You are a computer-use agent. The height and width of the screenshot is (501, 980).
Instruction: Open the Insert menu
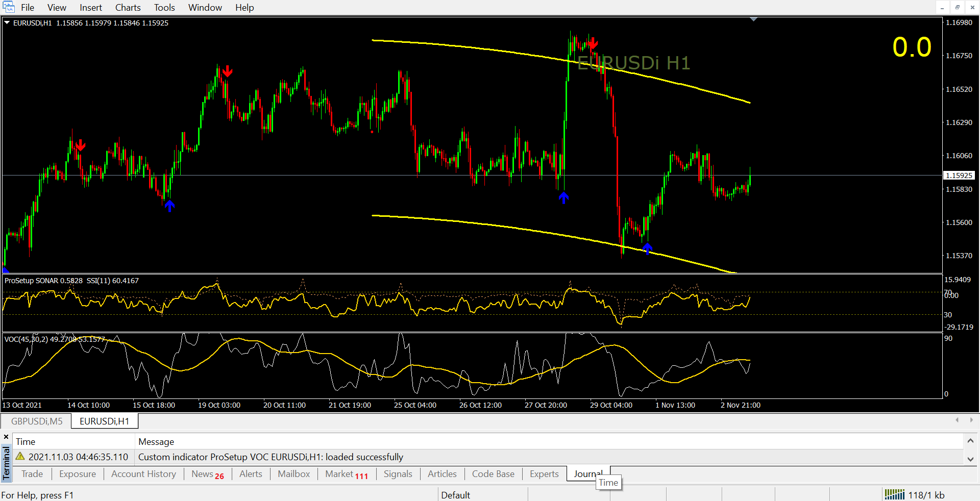[90, 8]
